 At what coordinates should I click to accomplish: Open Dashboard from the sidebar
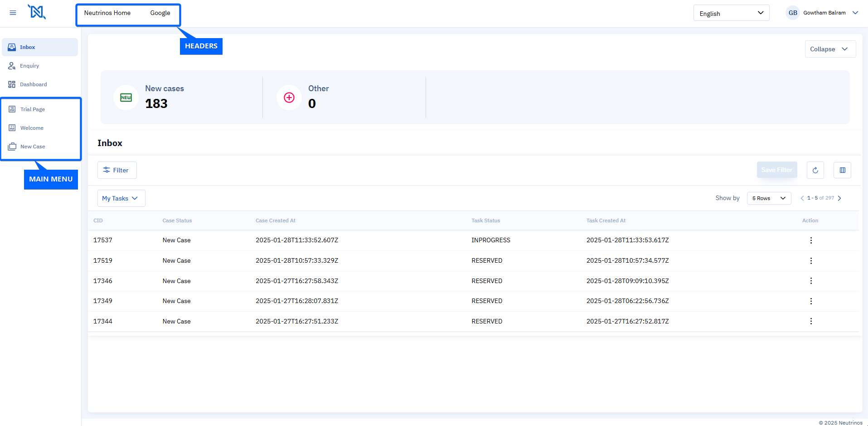(x=33, y=84)
